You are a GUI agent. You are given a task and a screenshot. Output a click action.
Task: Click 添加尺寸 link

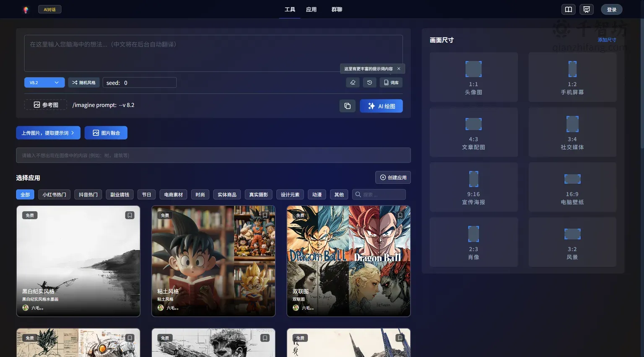607,40
